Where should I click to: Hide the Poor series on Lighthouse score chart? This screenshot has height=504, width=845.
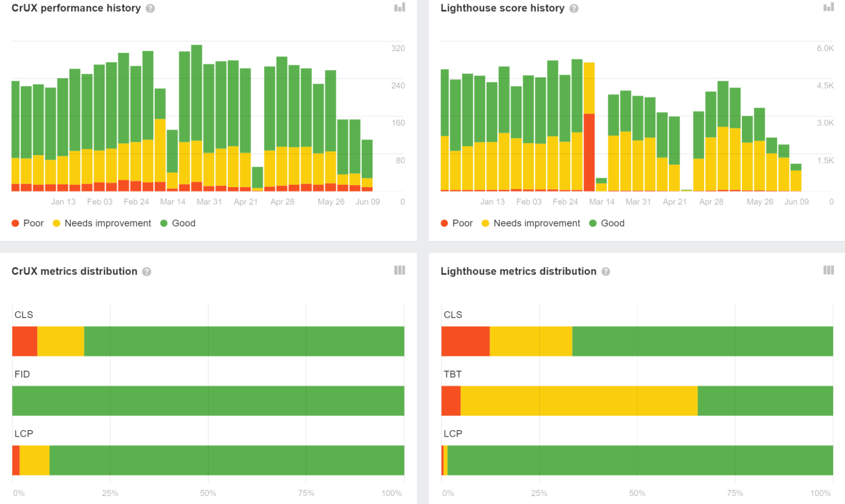(457, 223)
